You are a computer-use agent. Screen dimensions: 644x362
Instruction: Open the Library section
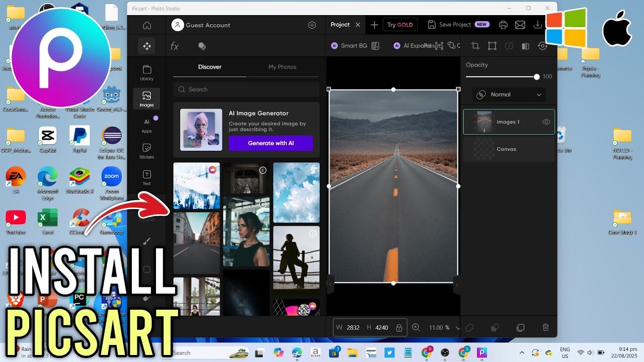(x=147, y=73)
